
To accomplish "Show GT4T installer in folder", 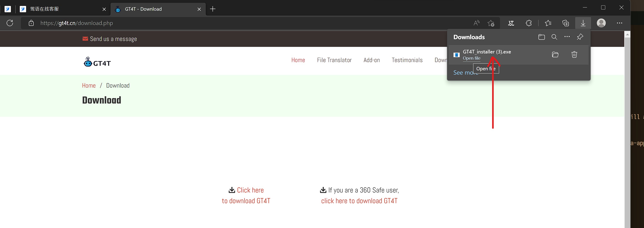I will 555,54.
